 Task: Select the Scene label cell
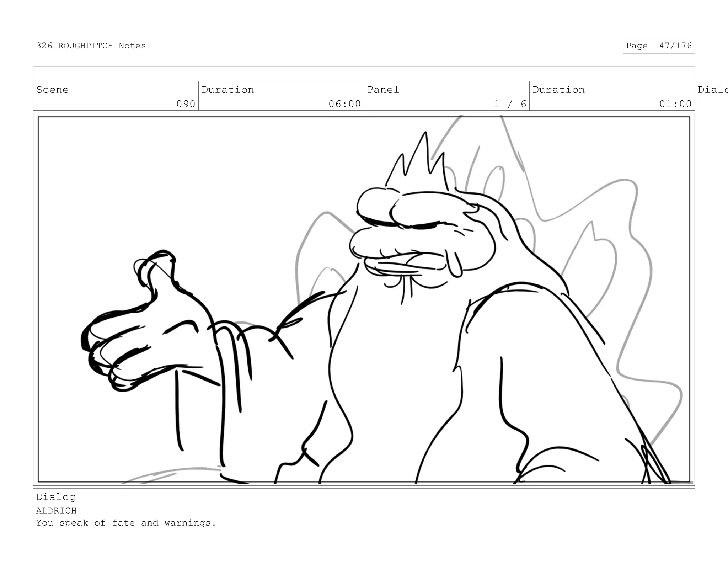click(x=53, y=90)
